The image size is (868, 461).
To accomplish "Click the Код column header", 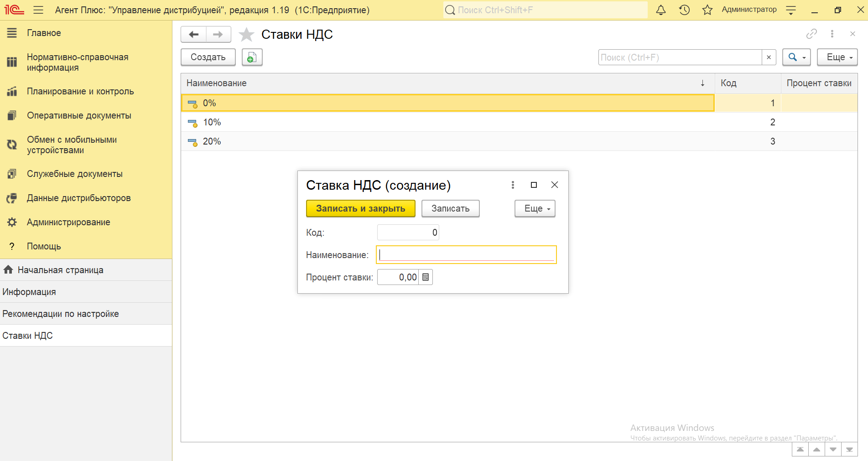I will point(748,83).
